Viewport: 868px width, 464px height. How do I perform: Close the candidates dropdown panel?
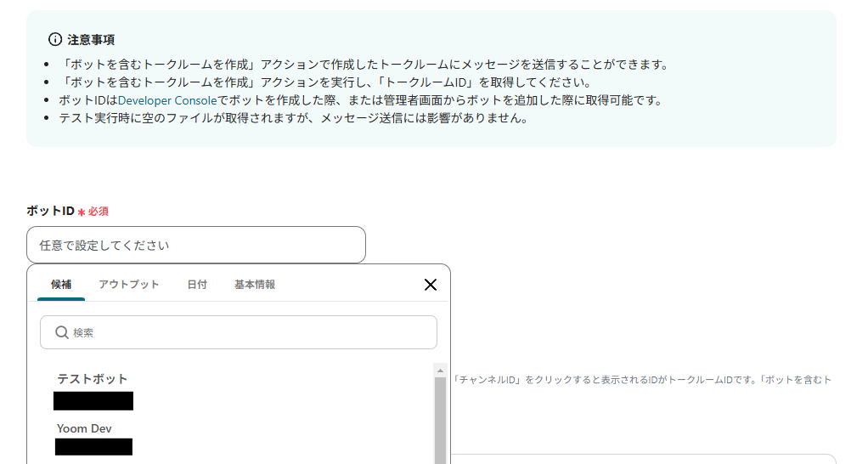[430, 285]
